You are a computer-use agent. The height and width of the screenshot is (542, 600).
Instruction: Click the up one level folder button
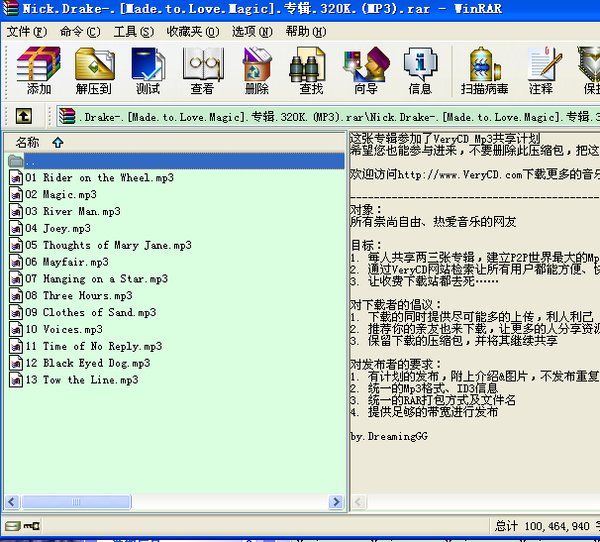(24, 116)
